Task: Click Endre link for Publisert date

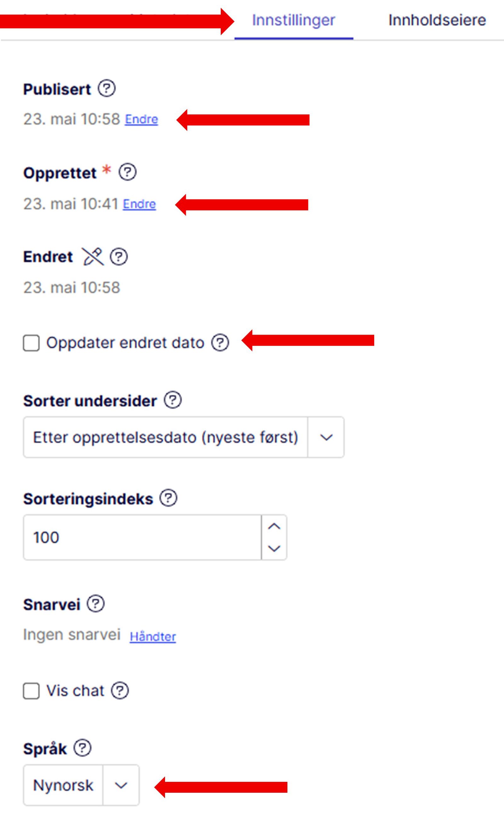Action: pos(141,119)
